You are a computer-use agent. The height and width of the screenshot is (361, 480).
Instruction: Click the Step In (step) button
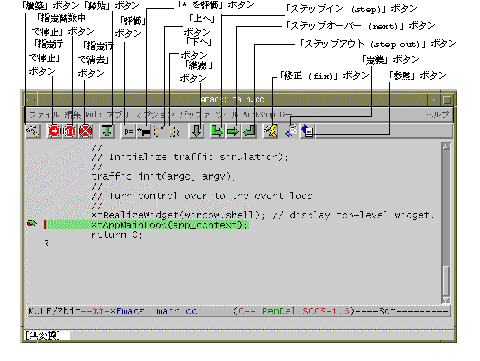216,131
